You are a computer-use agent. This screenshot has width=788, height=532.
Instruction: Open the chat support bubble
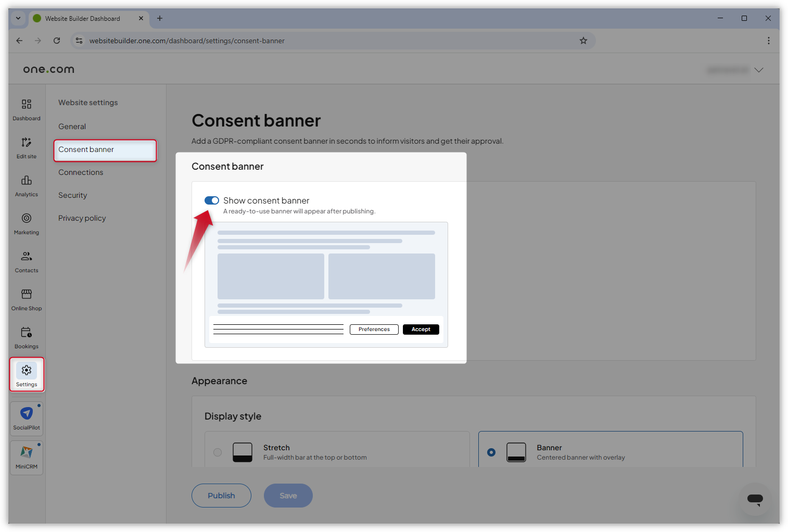[x=754, y=499]
